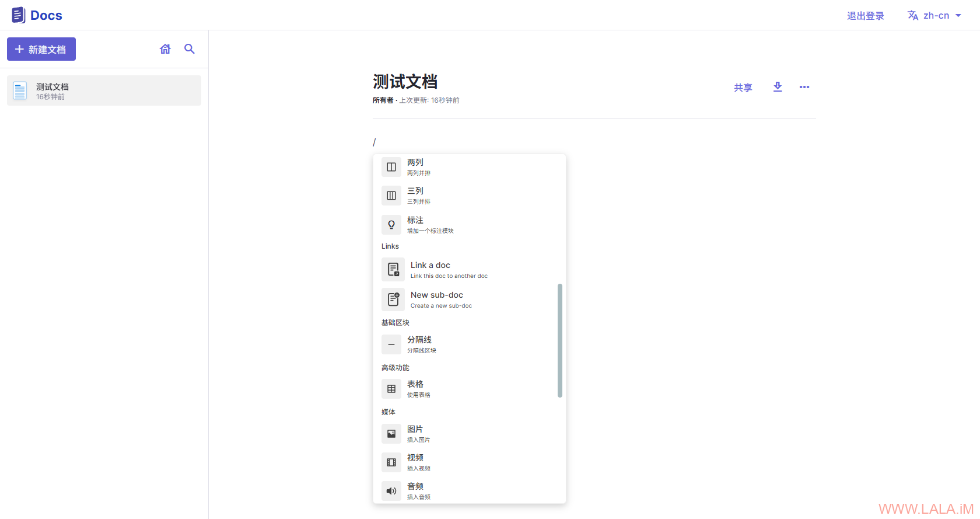Select the two-column layout icon
980x519 pixels.
click(391, 167)
